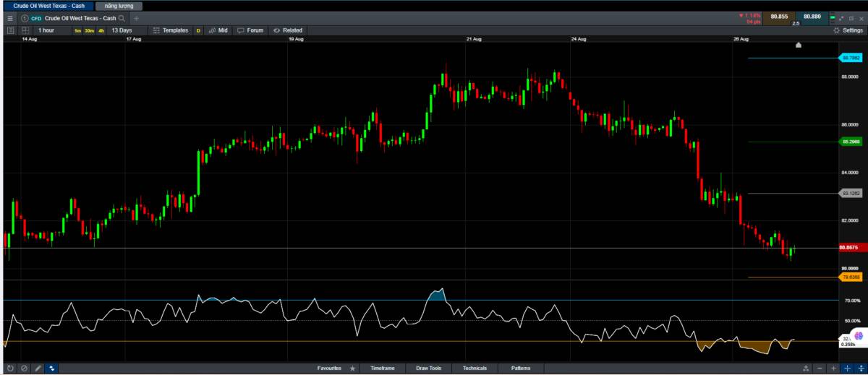Click the red 1.14% change value
Viewport: 868px width, 375px height.
click(x=753, y=15)
